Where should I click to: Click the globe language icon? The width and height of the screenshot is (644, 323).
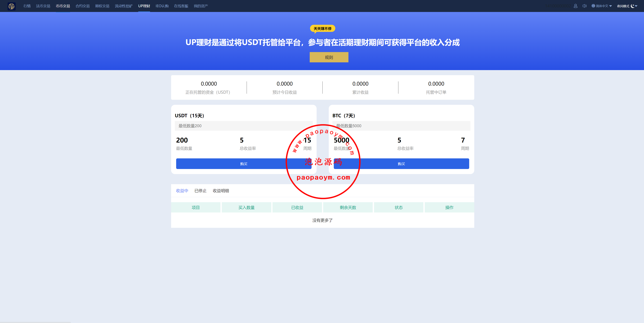[593, 6]
